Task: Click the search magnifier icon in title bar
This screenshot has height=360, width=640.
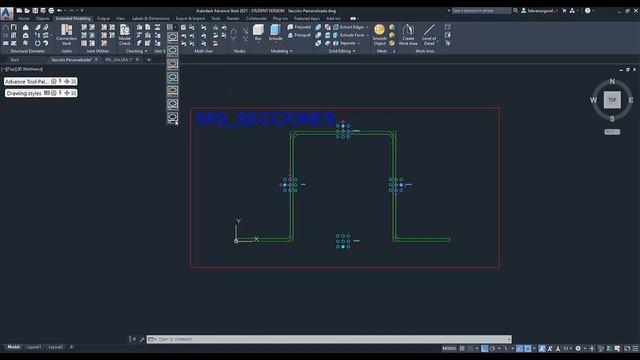Action: (515, 11)
